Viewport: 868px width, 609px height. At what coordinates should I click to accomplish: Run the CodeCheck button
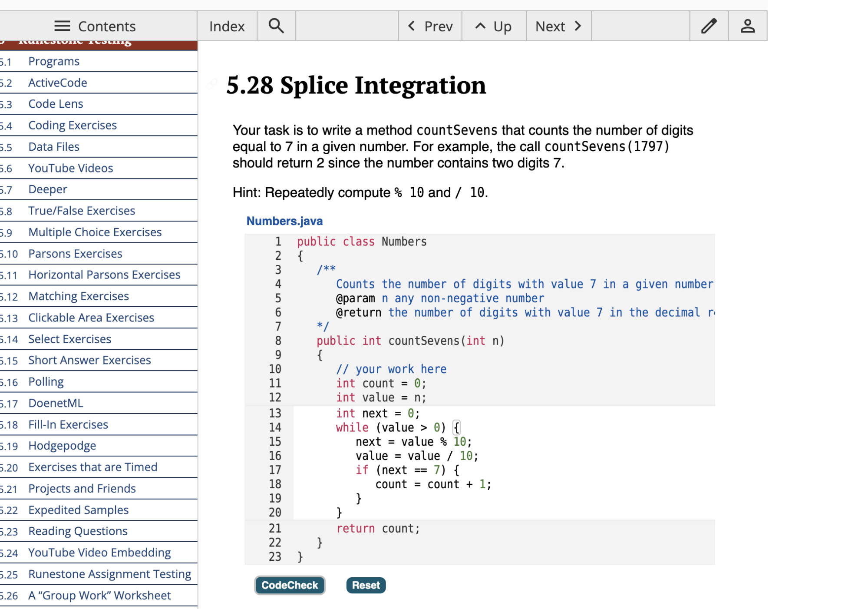290,585
